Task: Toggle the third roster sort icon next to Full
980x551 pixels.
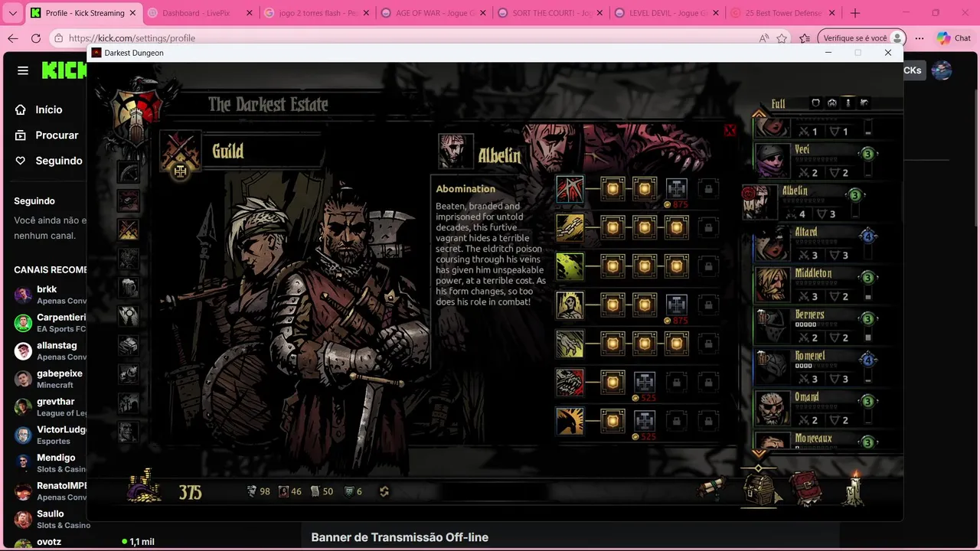Action: coord(848,103)
